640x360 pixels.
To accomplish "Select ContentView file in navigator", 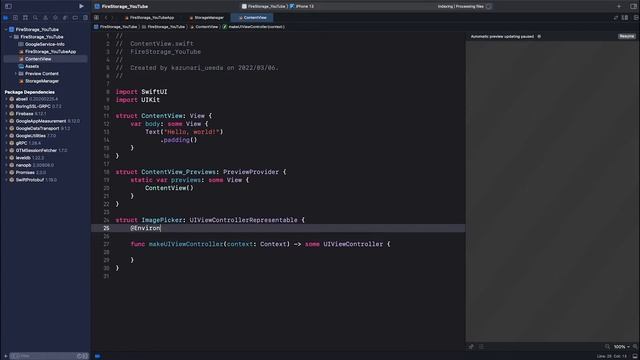I will click(x=38, y=59).
